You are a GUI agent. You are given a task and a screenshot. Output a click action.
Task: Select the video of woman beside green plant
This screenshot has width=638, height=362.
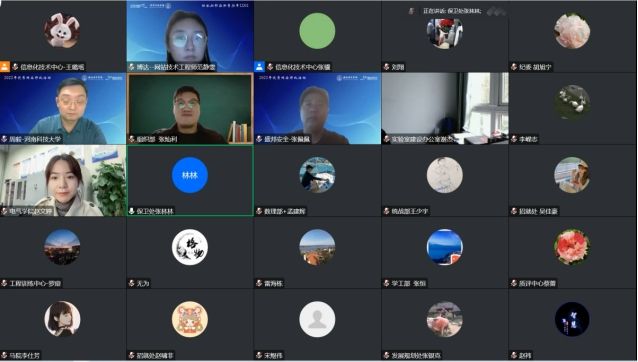point(63,181)
